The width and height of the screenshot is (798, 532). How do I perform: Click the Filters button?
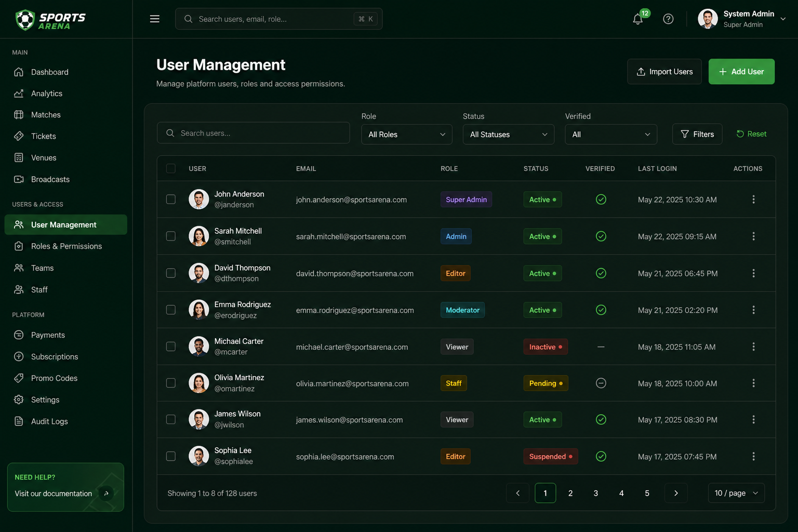[x=697, y=134]
